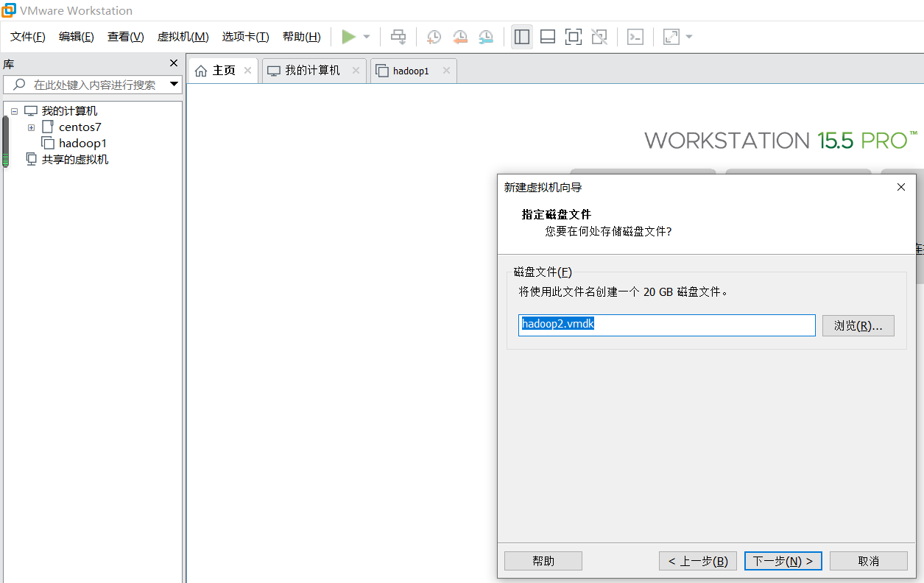The height and width of the screenshot is (583, 924).
Task: Open the 编辑(E) menu
Action: [x=77, y=37]
